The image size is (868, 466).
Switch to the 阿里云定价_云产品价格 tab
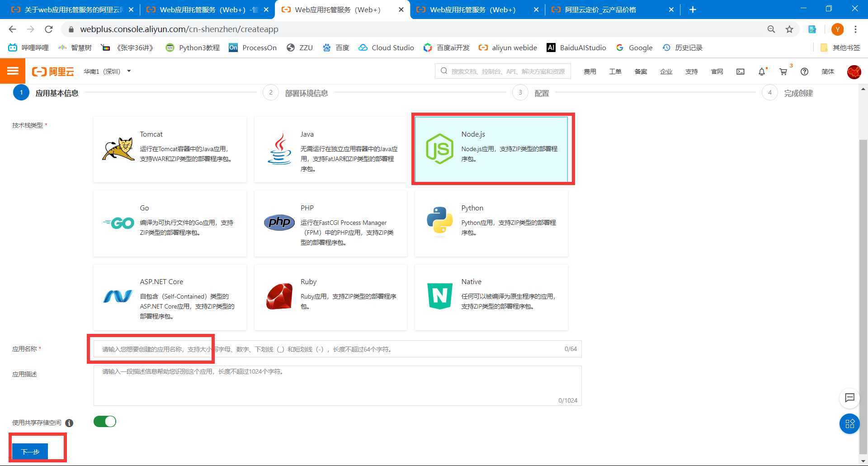613,10
